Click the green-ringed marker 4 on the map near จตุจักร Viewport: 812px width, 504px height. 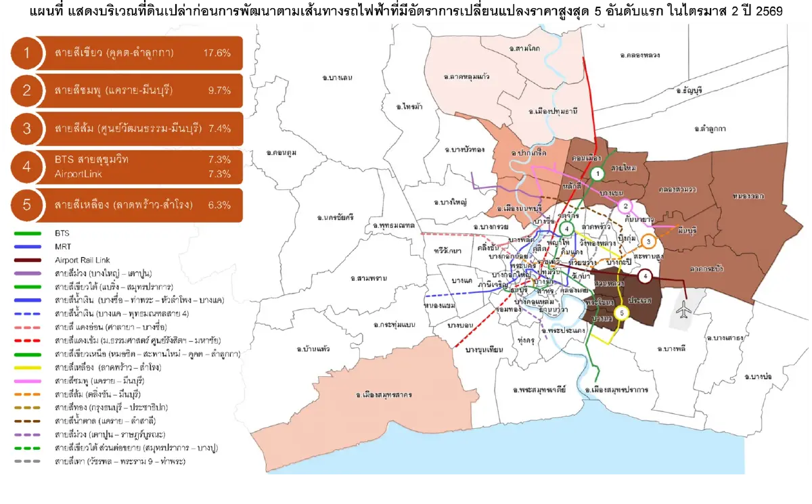click(x=566, y=228)
